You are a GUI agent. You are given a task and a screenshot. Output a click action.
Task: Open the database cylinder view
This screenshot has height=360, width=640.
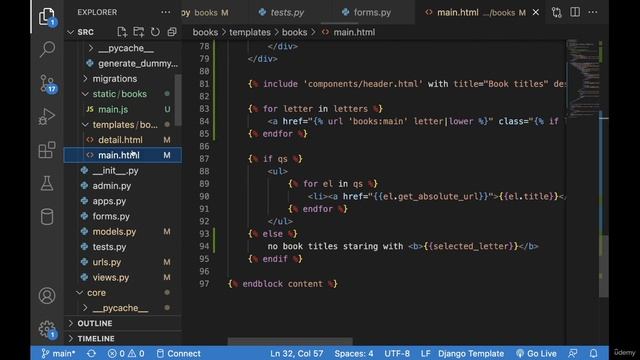pyautogui.click(x=47, y=217)
